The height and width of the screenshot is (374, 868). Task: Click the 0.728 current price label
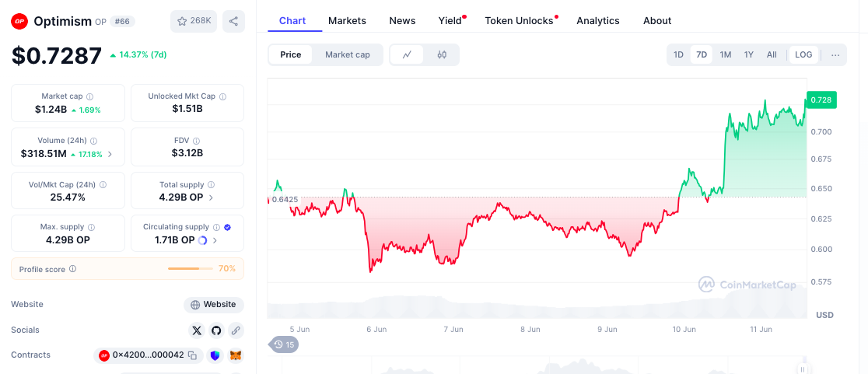[821, 100]
